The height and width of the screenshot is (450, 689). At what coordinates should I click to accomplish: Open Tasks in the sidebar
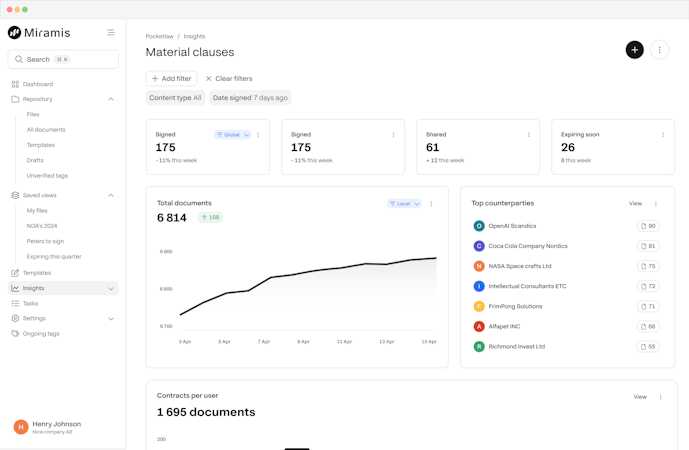(30, 304)
